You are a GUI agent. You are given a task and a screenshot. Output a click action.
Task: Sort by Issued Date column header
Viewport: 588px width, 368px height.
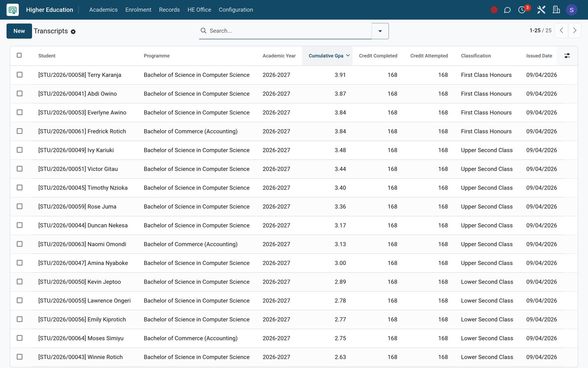point(539,56)
